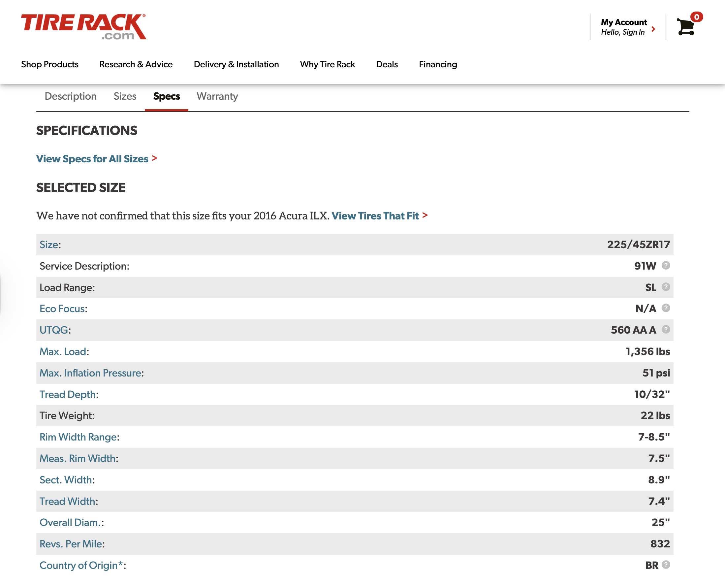Click the View Tires That Fit link

tap(376, 216)
